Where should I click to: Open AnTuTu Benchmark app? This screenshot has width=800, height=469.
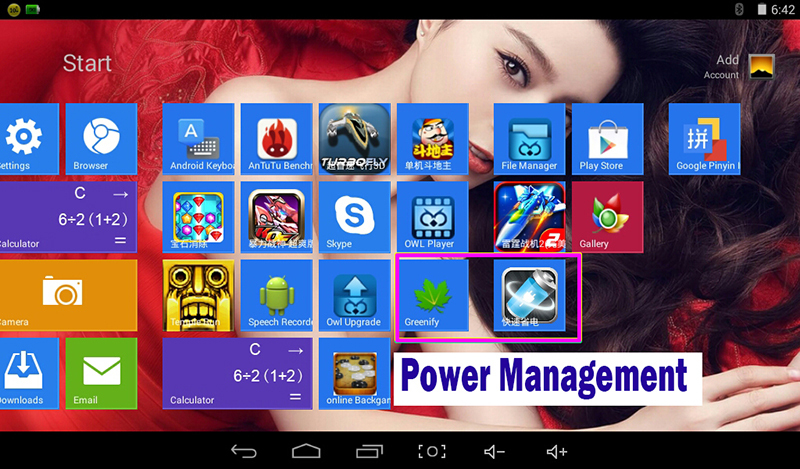point(276,139)
